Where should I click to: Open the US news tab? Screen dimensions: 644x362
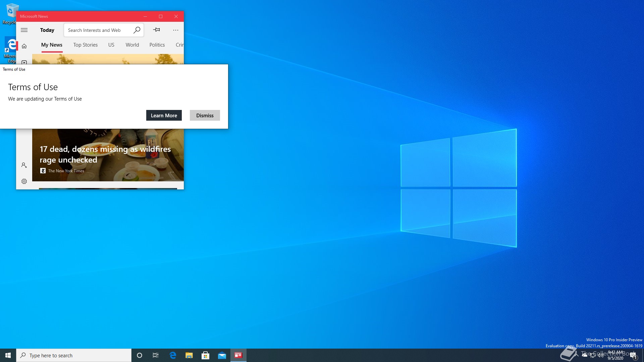(x=111, y=45)
